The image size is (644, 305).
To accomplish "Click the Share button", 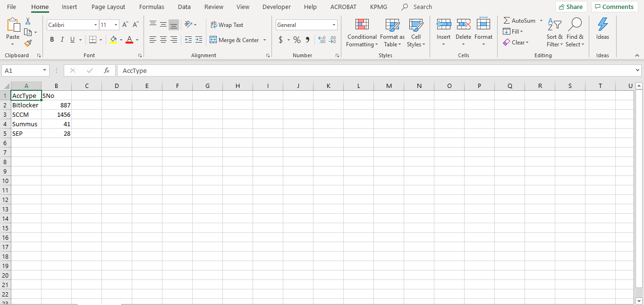I will [x=571, y=7].
